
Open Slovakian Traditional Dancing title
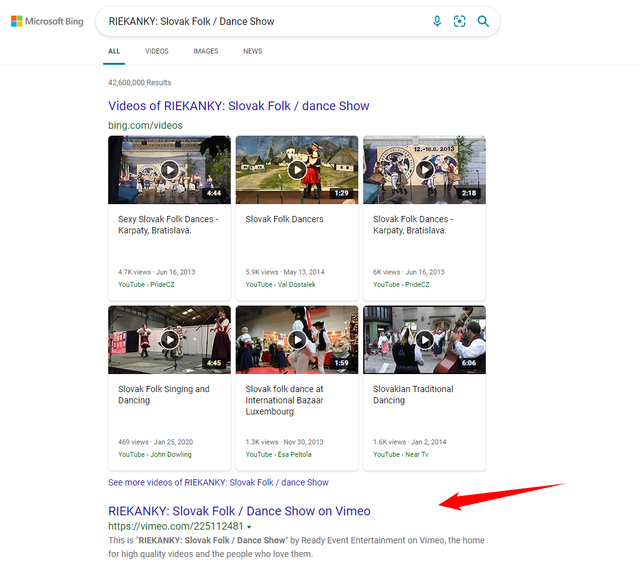coord(413,394)
